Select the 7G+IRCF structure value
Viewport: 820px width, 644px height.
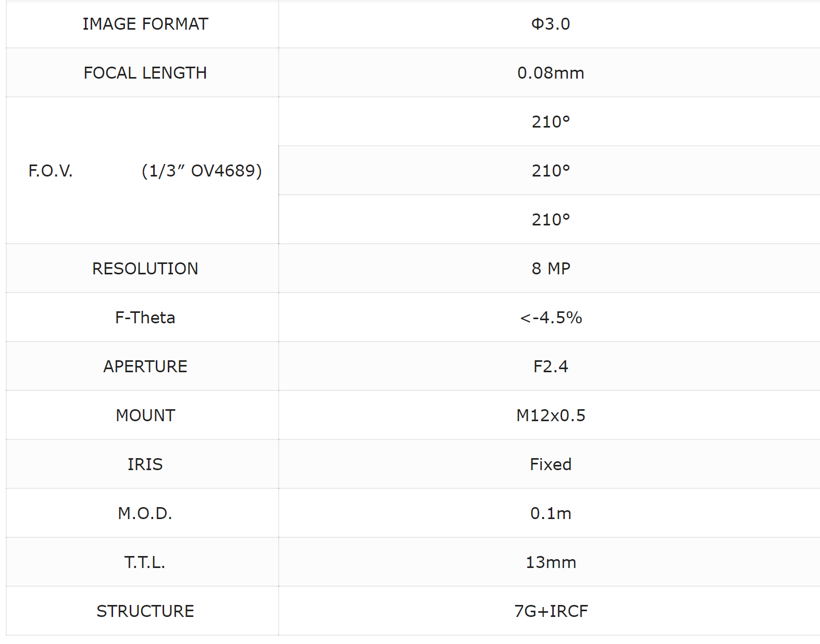tap(551, 611)
